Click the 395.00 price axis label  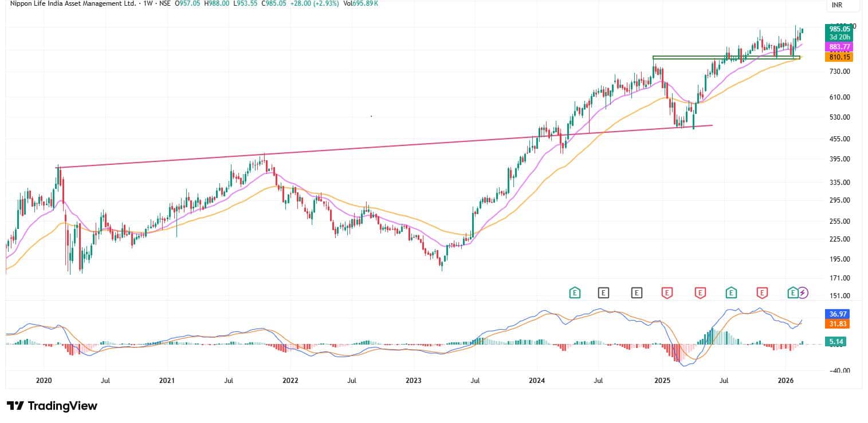pyautogui.click(x=839, y=159)
